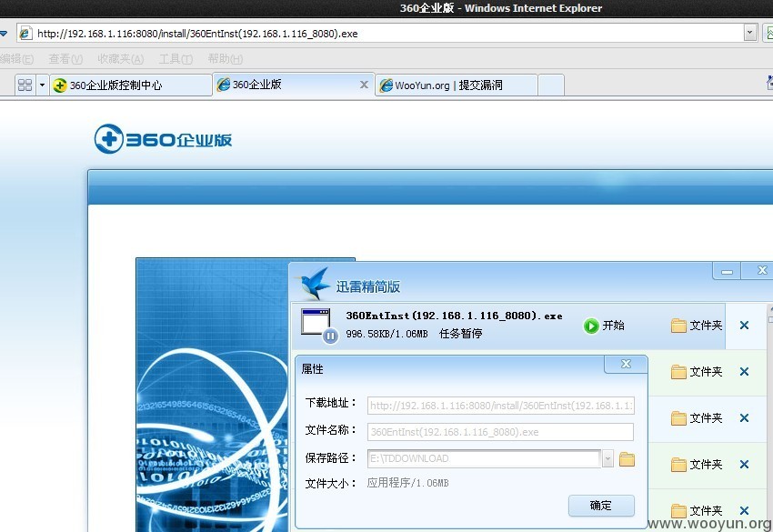Open 文件夹 in the second task row
Image resolution: width=773 pixels, height=532 pixels.
[x=696, y=372]
